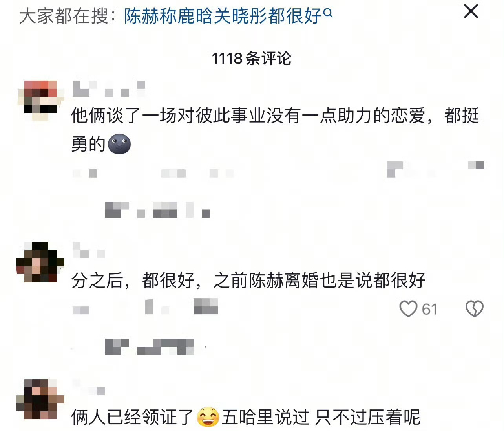Tap the blurred like area right of the first comment

click(435, 169)
